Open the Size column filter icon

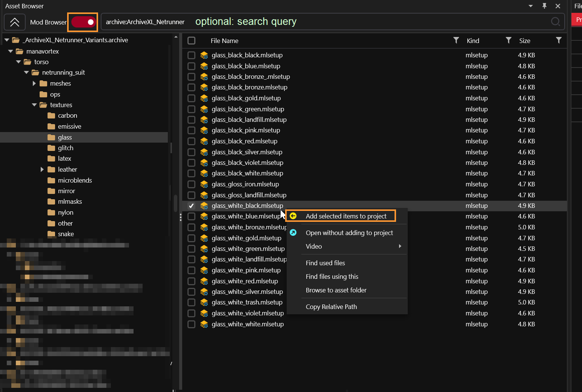(x=559, y=40)
